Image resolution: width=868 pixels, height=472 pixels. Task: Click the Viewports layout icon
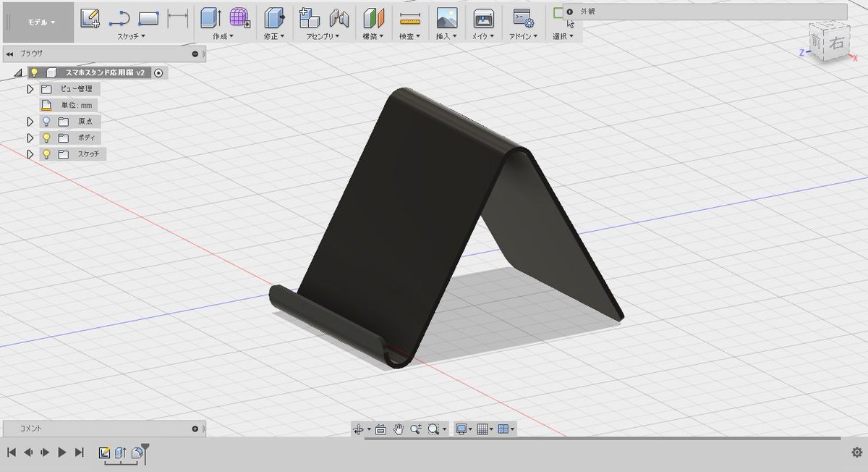pyautogui.click(x=503, y=429)
